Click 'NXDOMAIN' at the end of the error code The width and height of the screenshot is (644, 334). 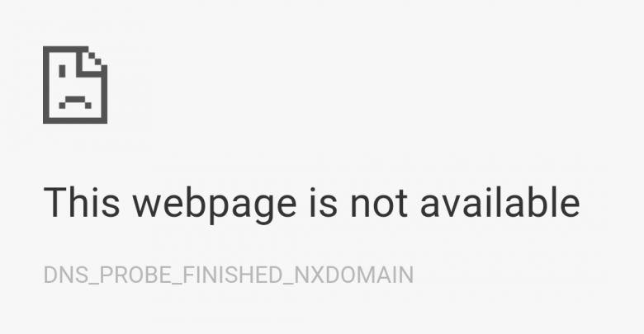354,275
